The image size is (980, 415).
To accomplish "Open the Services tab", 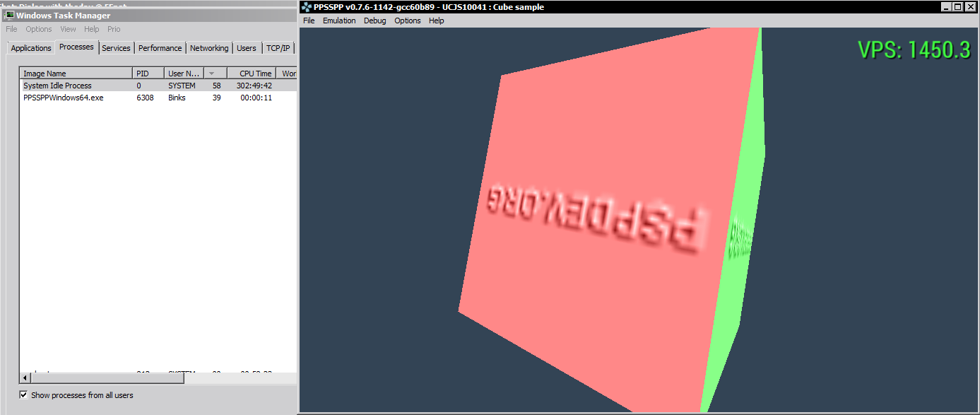I will tap(116, 48).
